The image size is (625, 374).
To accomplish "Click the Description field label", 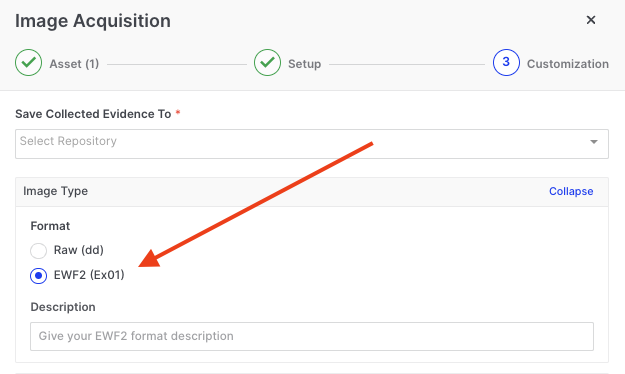I will (x=63, y=307).
